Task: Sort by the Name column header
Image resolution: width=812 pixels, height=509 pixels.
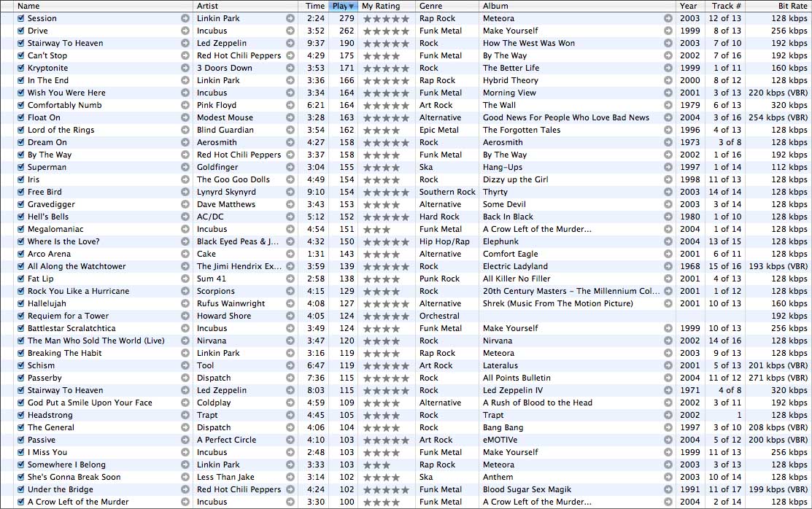Action: click(103, 6)
